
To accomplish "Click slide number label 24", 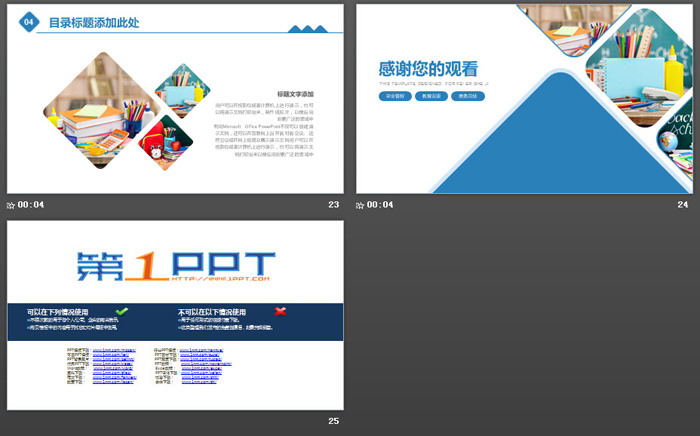I will tap(683, 204).
